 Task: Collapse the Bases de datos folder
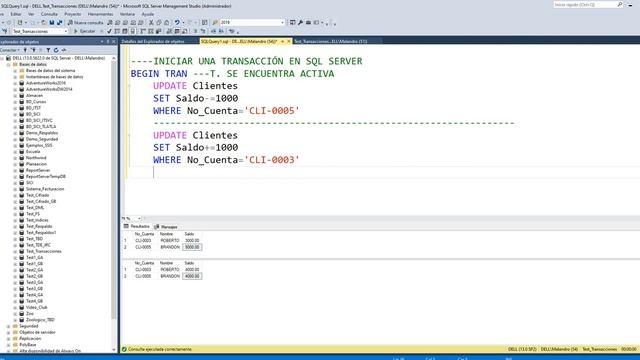(9, 64)
